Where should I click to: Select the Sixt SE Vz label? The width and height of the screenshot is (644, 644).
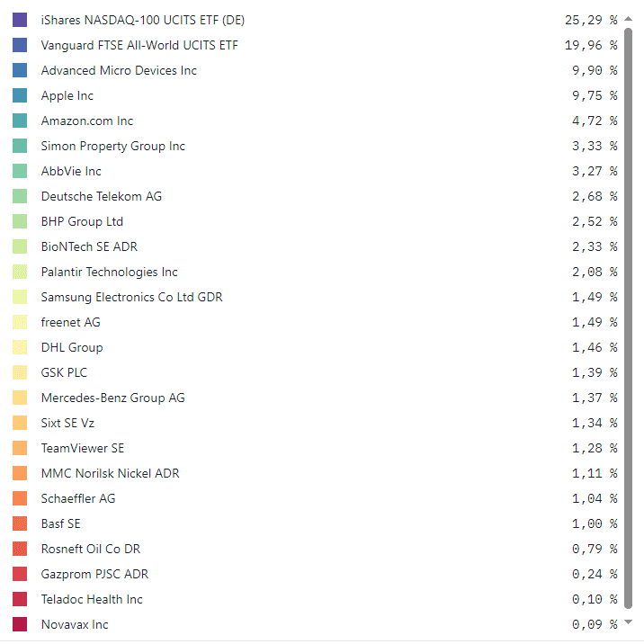pyautogui.click(x=67, y=423)
